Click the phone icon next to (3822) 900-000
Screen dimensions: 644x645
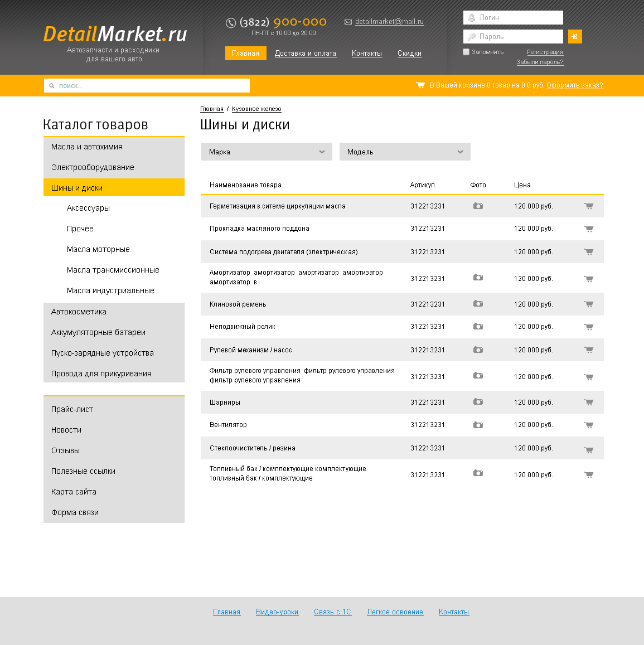click(x=231, y=23)
